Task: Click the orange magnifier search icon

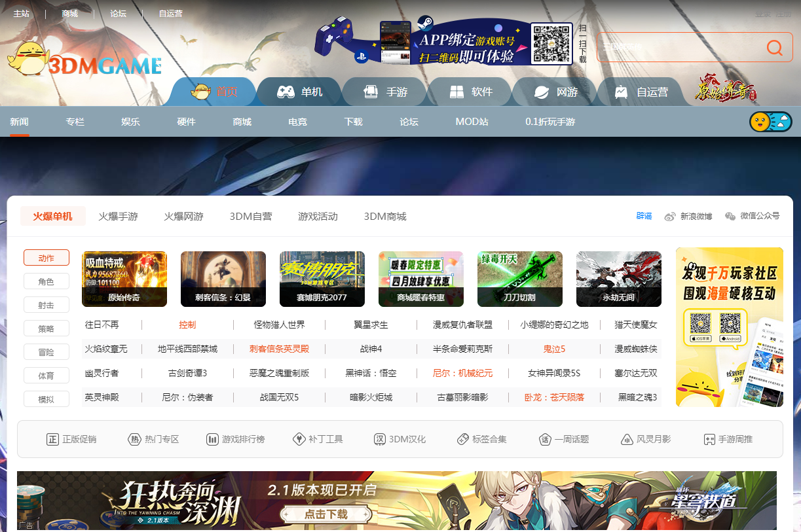Action: tap(775, 47)
